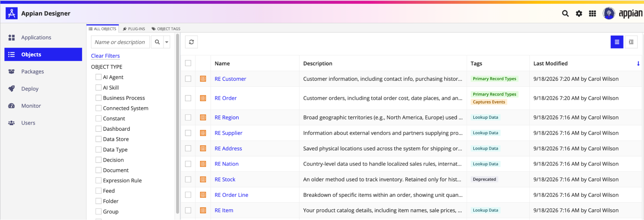Image resolution: width=644 pixels, height=220 pixels.
Task: Click the Packages sidebar icon
Action: click(x=12, y=72)
